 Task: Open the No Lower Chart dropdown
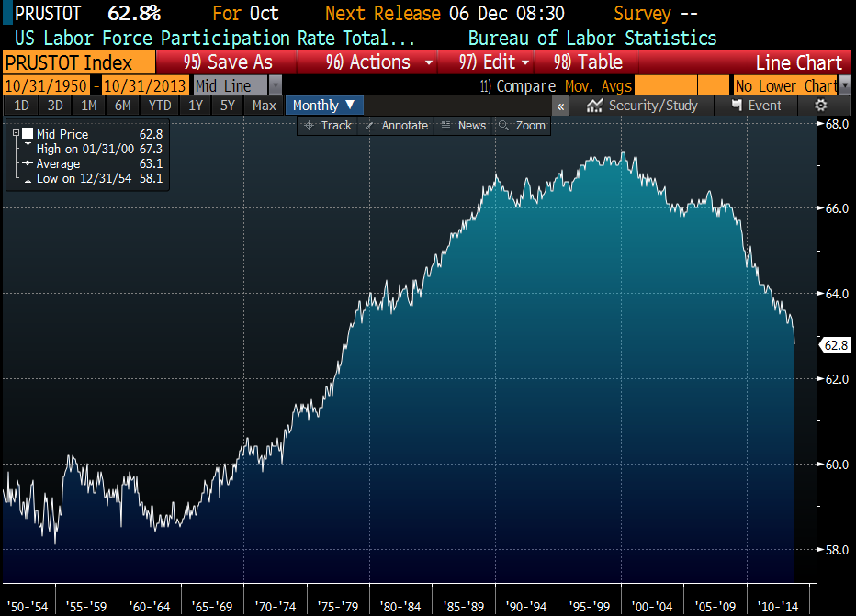pyautogui.click(x=843, y=85)
